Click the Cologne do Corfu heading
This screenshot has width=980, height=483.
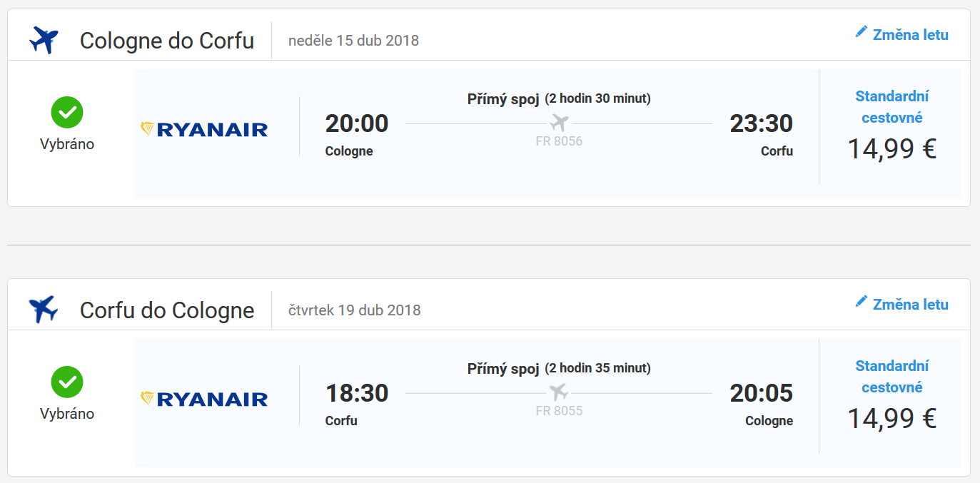pyautogui.click(x=167, y=41)
